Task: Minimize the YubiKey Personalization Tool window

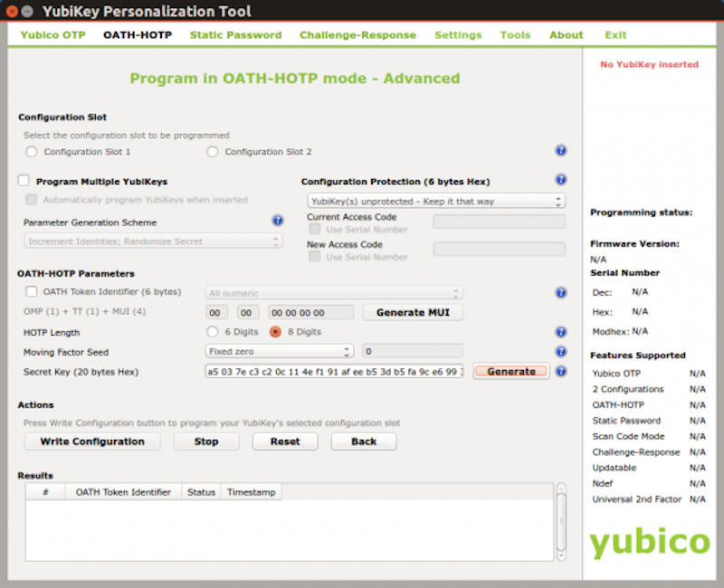Action: tap(28, 11)
